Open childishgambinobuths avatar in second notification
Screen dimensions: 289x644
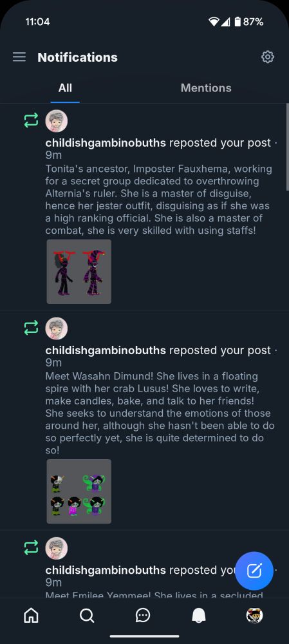coord(56,328)
